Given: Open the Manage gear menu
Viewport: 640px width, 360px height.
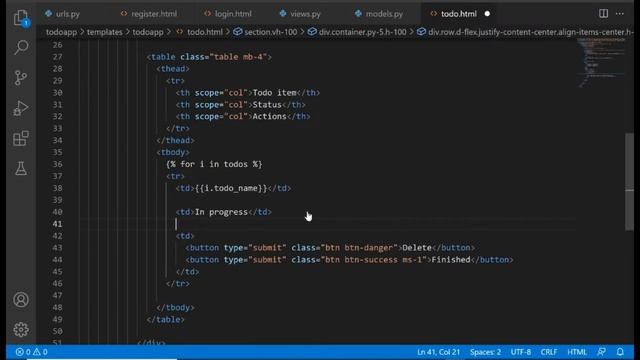Looking at the screenshot, I should [21, 329].
